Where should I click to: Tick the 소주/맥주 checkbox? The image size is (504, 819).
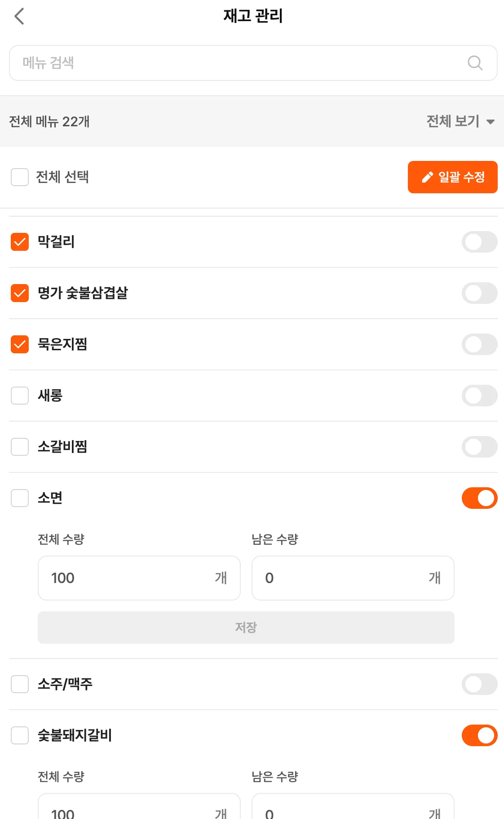tap(20, 684)
